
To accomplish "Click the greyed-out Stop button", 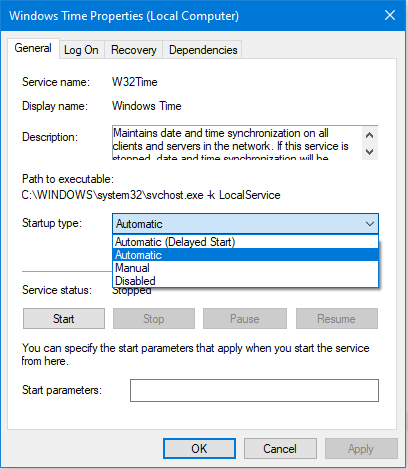I will coord(154,319).
